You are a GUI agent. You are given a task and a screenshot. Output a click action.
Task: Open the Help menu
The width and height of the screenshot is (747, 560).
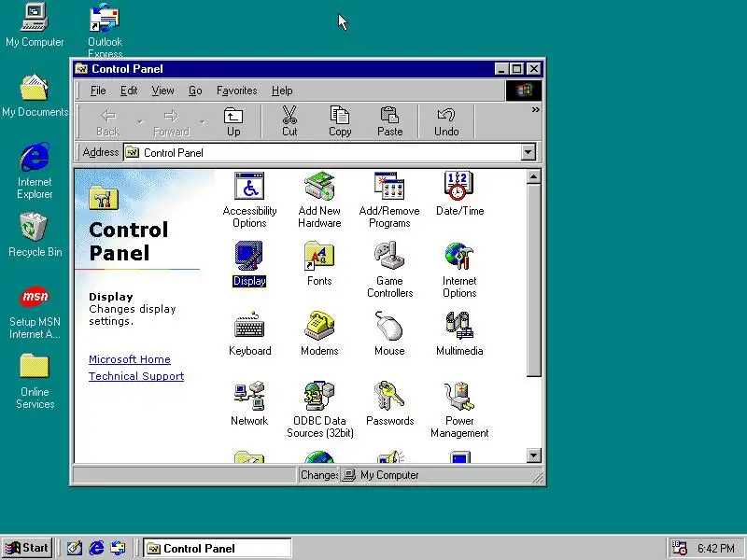(x=282, y=91)
